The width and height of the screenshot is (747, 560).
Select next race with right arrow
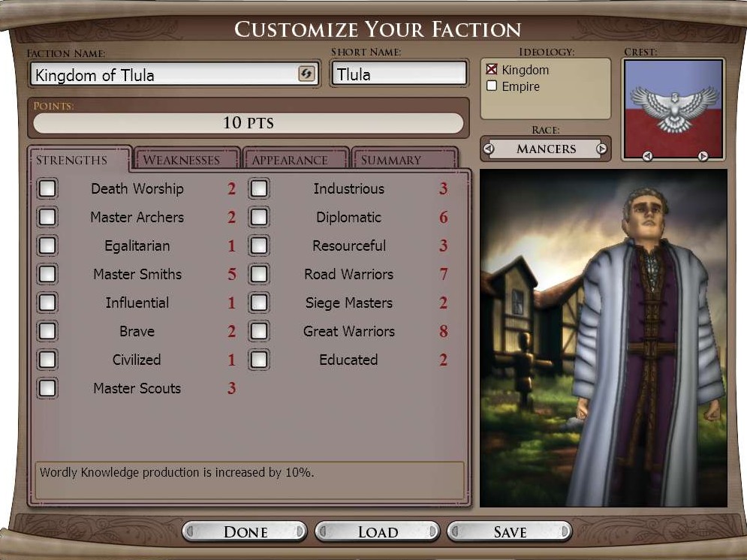click(601, 149)
